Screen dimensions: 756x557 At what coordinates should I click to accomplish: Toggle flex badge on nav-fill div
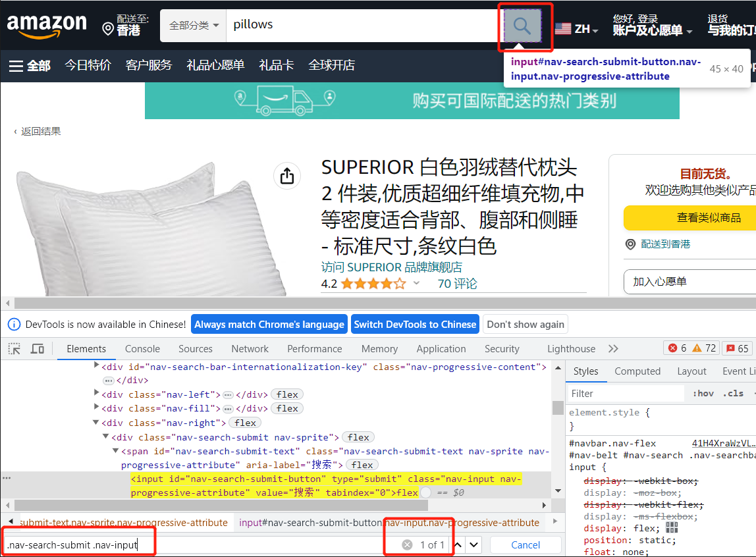(287, 409)
